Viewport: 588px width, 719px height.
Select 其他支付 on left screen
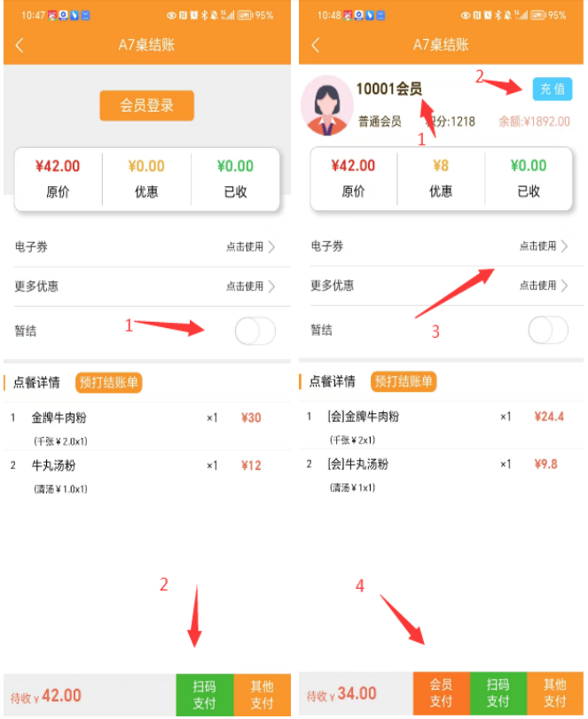pyautogui.click(x=262, y=694)
